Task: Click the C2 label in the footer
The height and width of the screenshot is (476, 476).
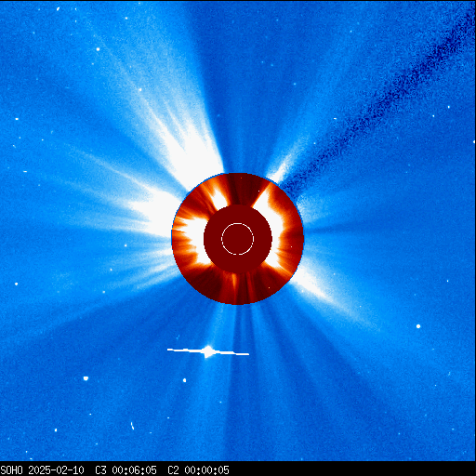Action: click(173, 470)
